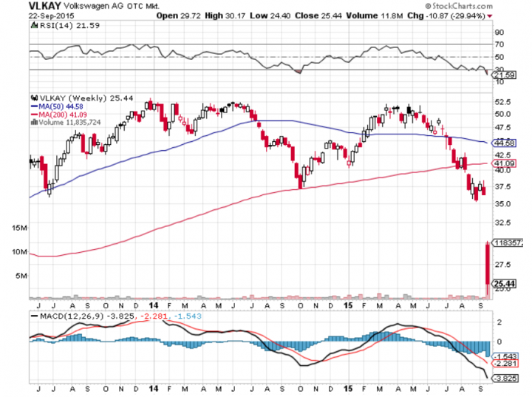Click the 27.5 price axis label
This screenshot has width=532, height=397.
(502, 265)
